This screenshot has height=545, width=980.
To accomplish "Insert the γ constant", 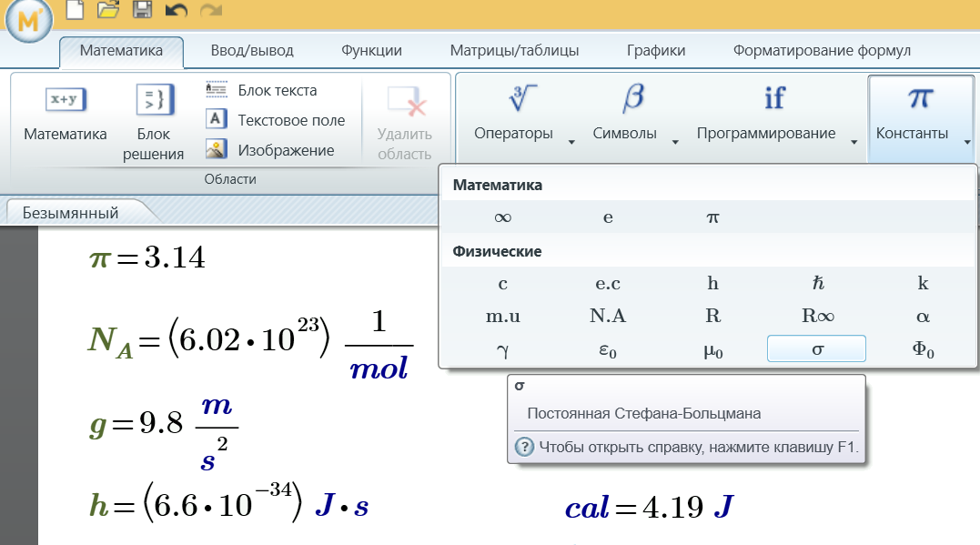I will click(x=502, y=348).
